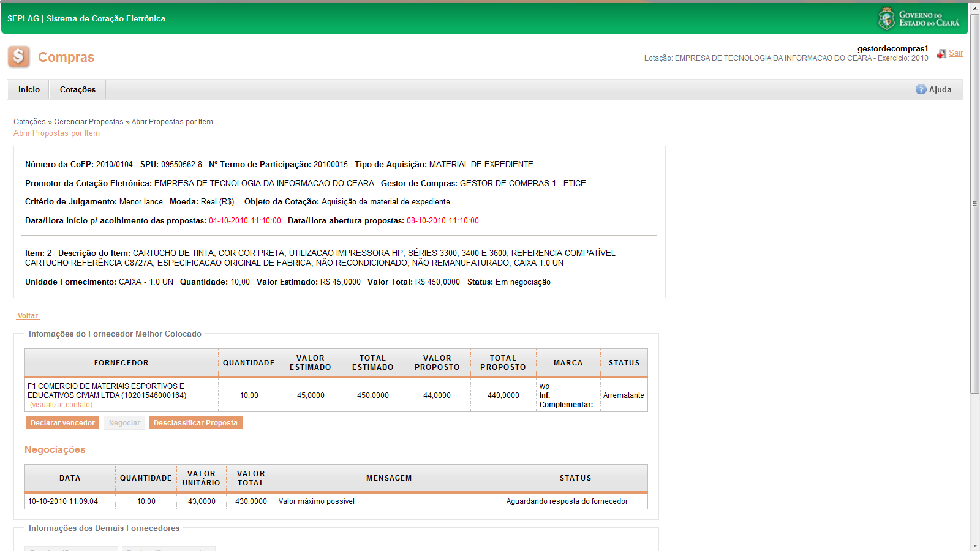
Task: Click the Negociações section heading
Action: point(55,450)
